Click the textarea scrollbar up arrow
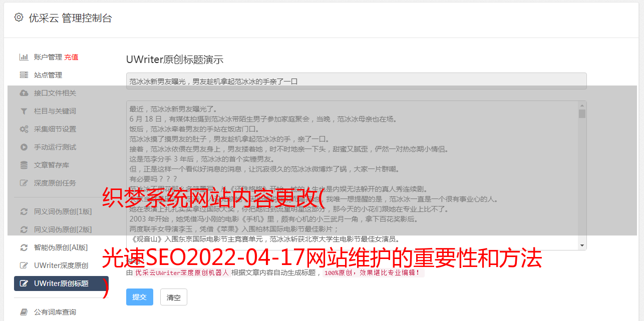This screenshot has height=321, width=644. (582, 105)
